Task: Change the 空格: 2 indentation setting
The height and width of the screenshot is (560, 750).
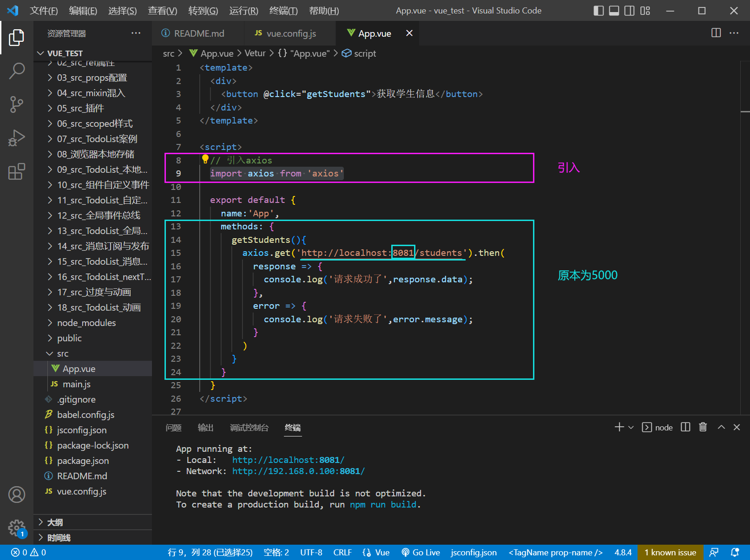Action: click(276, 552)
